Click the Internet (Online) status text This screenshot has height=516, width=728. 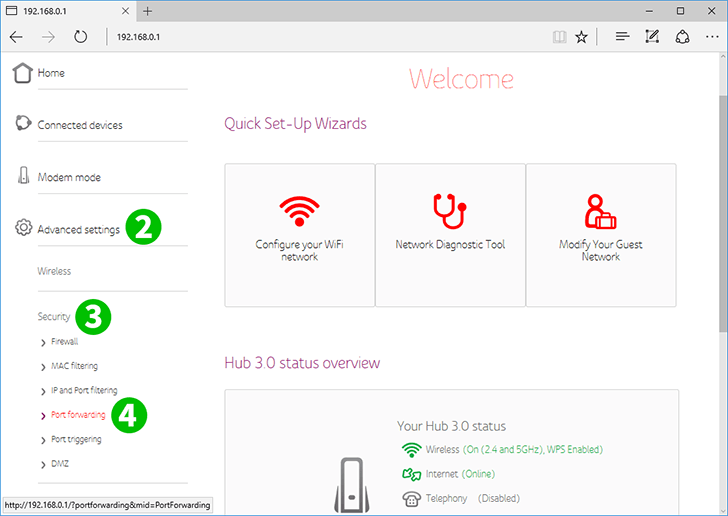[460, 474]
